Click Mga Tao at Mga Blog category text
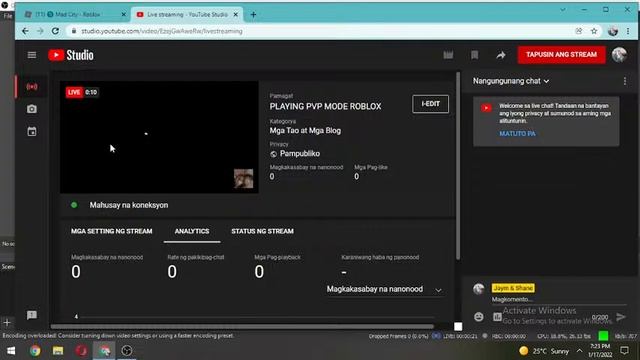Image resolution: width=640 pixels, height=360 pixels. (x=305, y=131)
